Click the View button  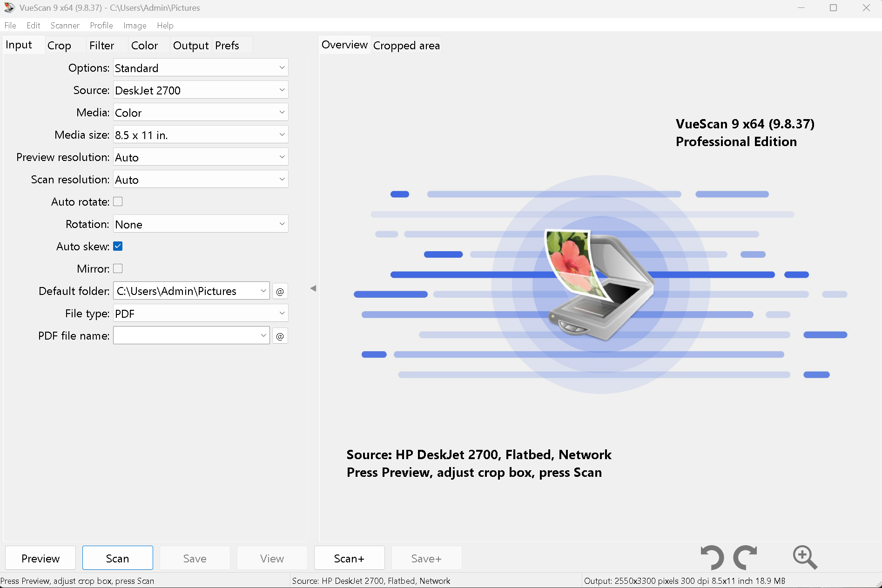[x=272, y=558]
